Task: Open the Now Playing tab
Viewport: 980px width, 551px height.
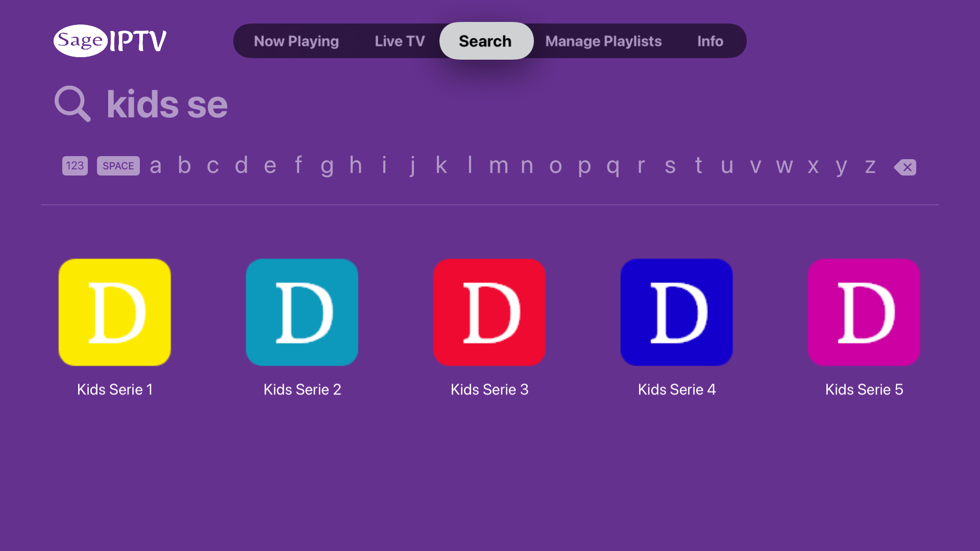Action: (x=296, y=41)
